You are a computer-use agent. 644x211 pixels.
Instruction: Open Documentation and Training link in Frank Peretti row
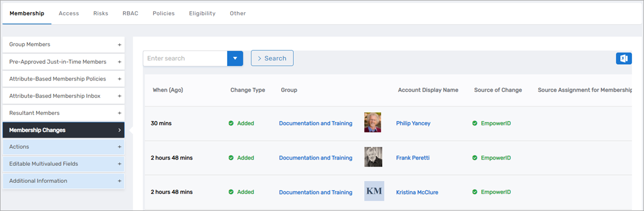pos(316,158)
